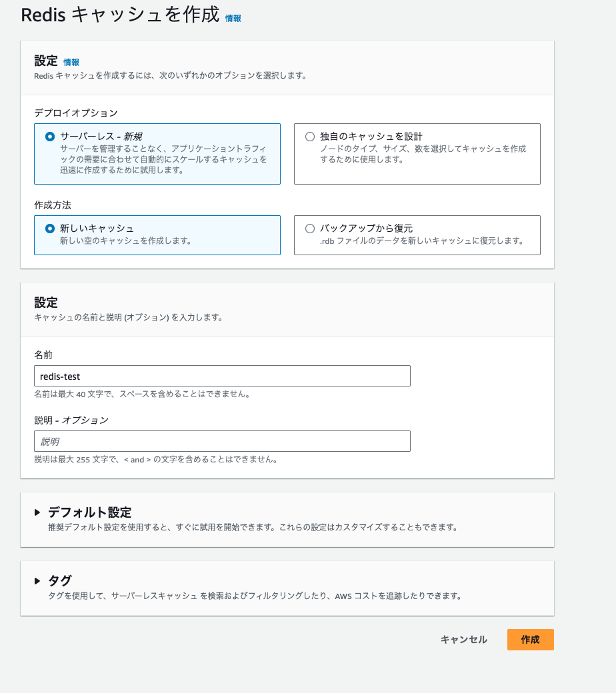Click the 説明 - オプション field label
616x693 pixels.
point(71,420)
